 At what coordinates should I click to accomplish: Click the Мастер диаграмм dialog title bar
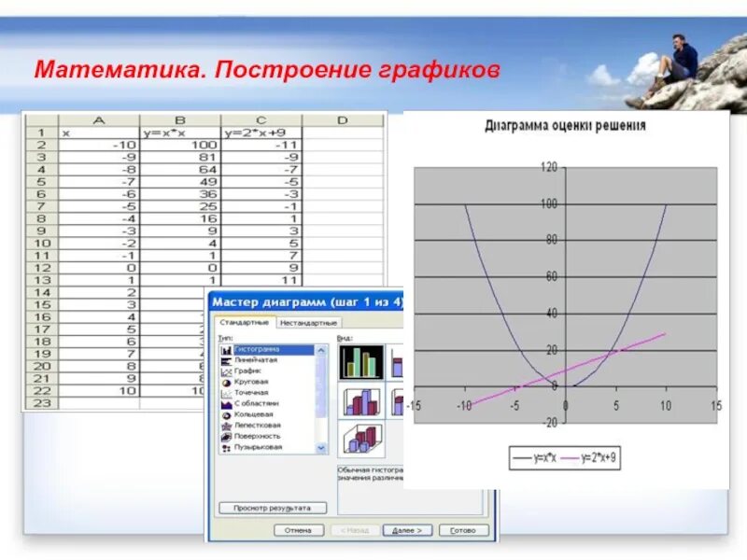(307, 301)
